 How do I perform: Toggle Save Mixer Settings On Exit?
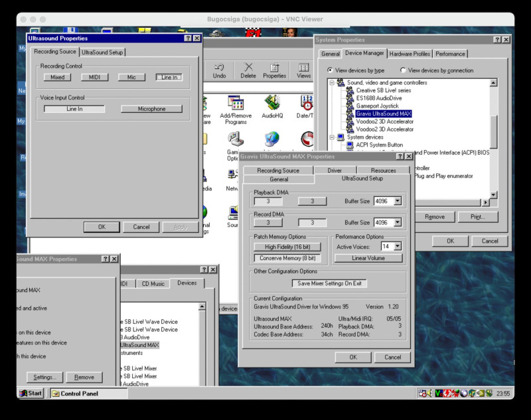point(329,283)
